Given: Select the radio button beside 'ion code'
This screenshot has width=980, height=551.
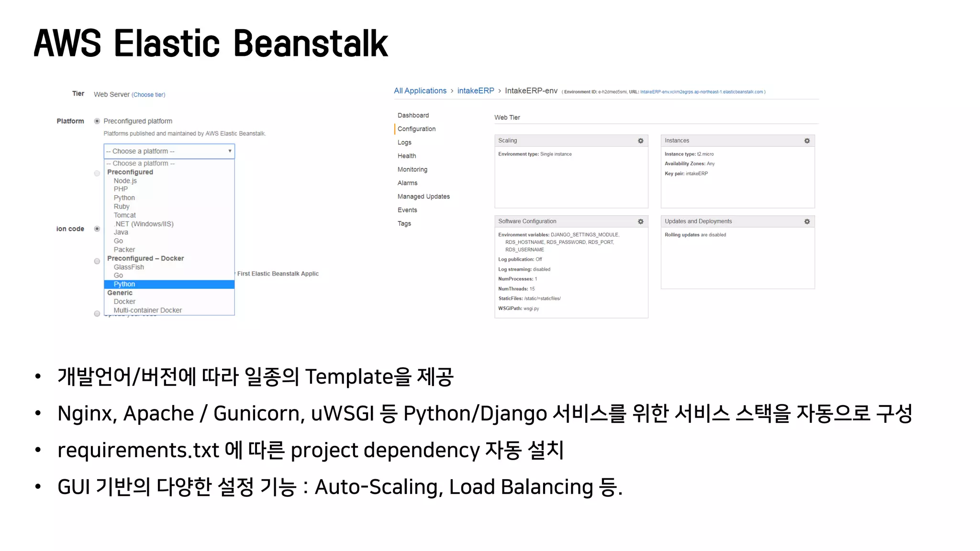Looking at the screenshot, I should (97, 229).
